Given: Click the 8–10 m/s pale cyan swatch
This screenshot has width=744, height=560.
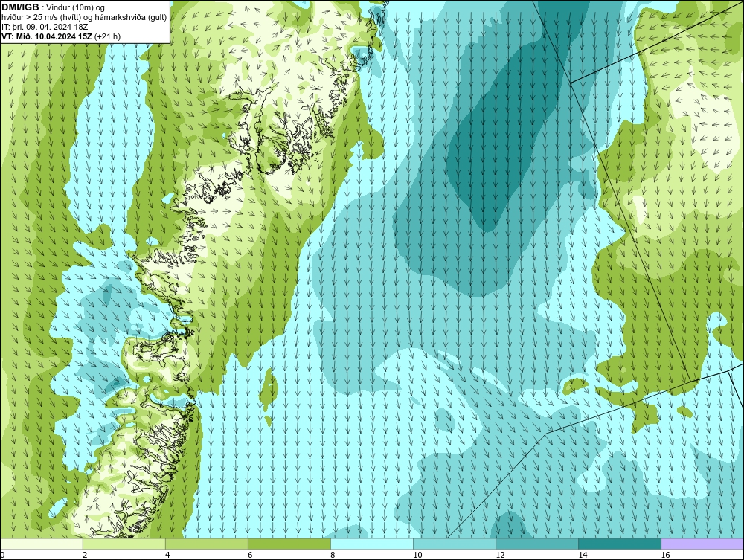Looking at the screenshot, I should pyautogui.click(x=371, y=544).
